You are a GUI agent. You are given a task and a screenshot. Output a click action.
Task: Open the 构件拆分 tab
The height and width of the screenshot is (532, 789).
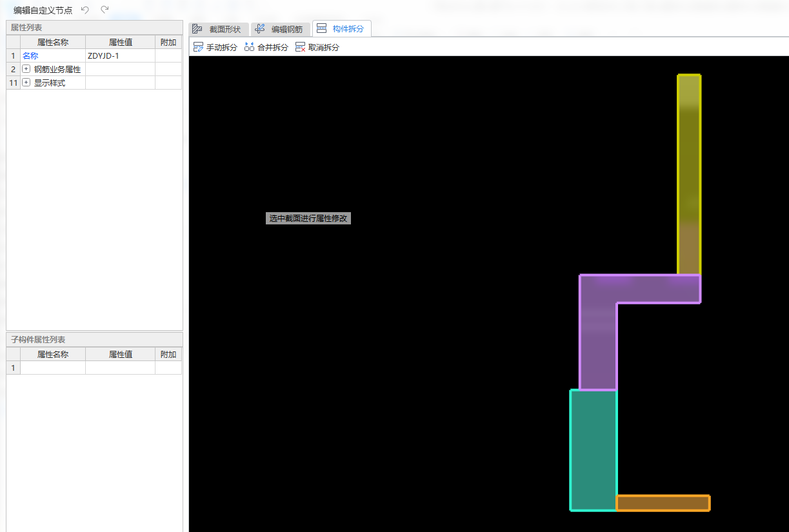[341, 28]
